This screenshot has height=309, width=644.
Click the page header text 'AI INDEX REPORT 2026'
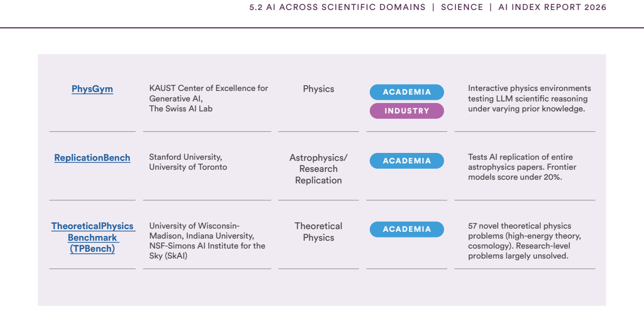552,7
